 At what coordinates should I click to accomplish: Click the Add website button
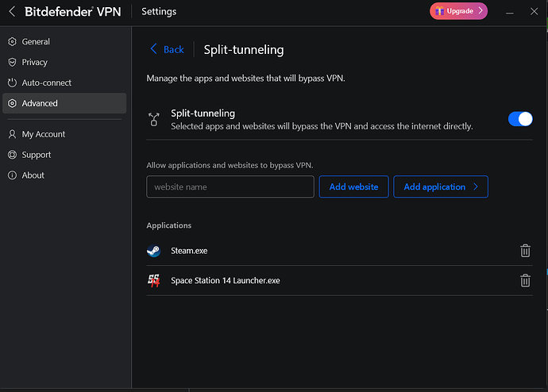pos(353,186)
